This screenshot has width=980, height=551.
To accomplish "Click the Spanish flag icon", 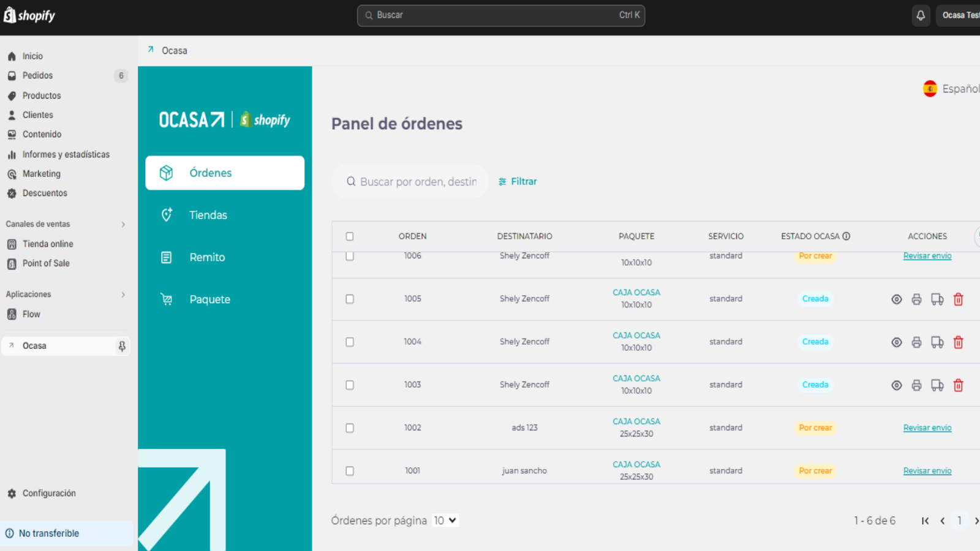I will pyautogui.click(x=930, y=89).
